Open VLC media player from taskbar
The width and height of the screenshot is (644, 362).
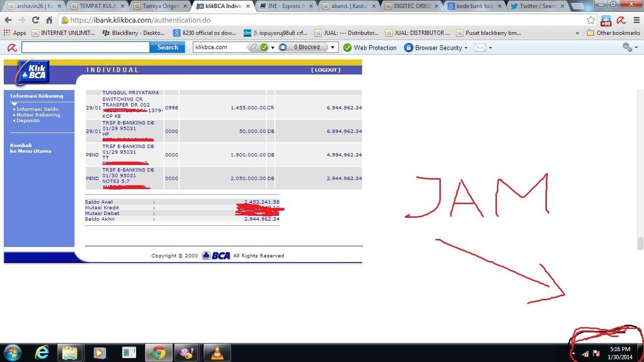click(217, 353)
